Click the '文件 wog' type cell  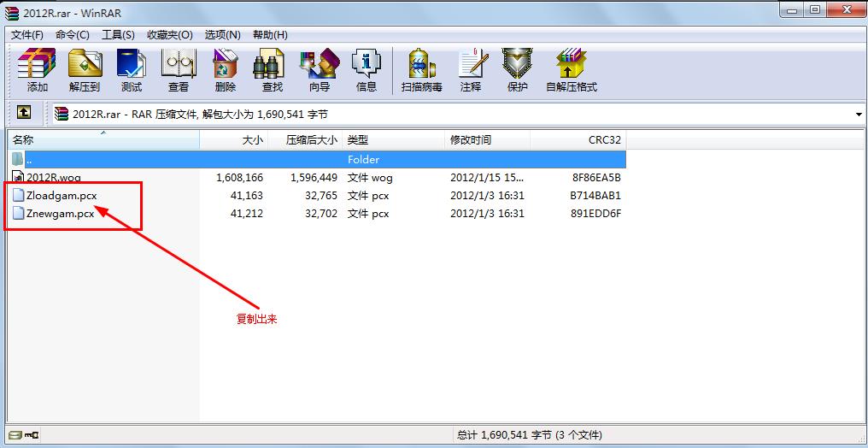coord(370,178)
